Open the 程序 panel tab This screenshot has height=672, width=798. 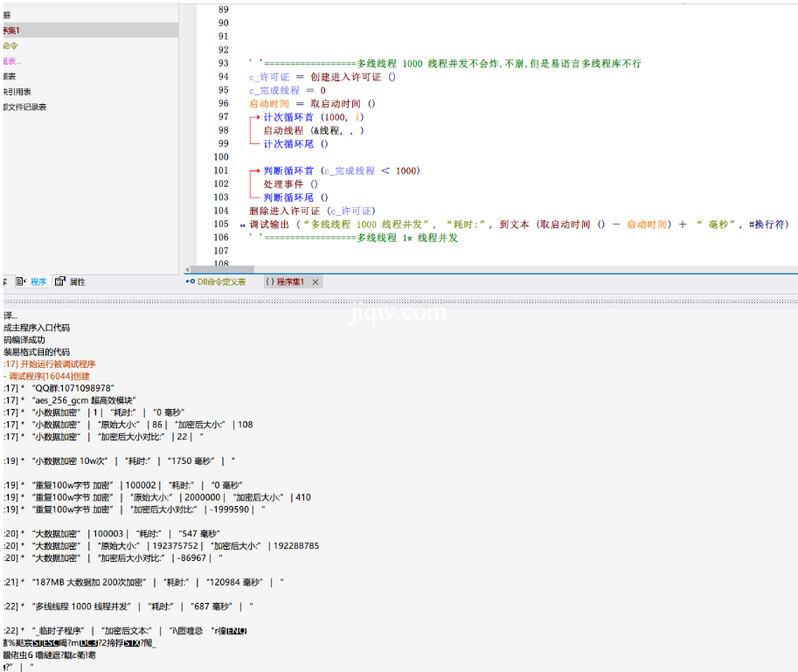coord(38,282)
